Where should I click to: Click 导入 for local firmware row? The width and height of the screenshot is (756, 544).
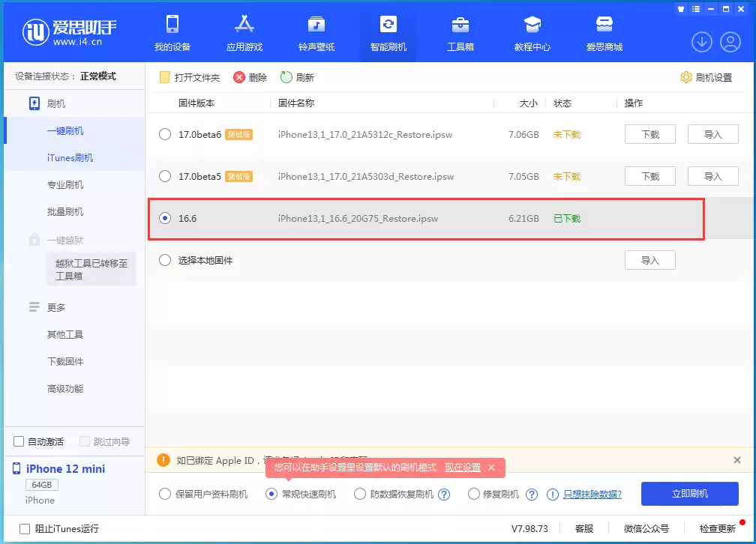tap(650, 260)
